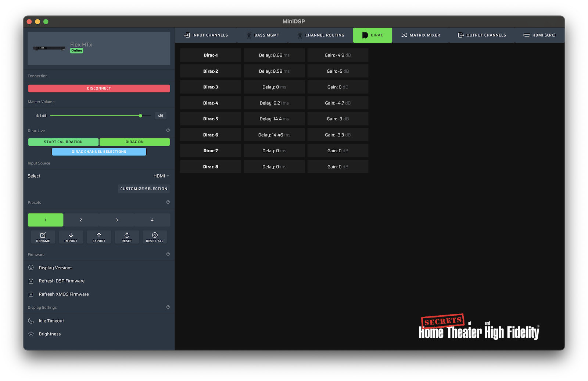
Task: Click the Dirac-2 channel label
Action: pos(211,71)
